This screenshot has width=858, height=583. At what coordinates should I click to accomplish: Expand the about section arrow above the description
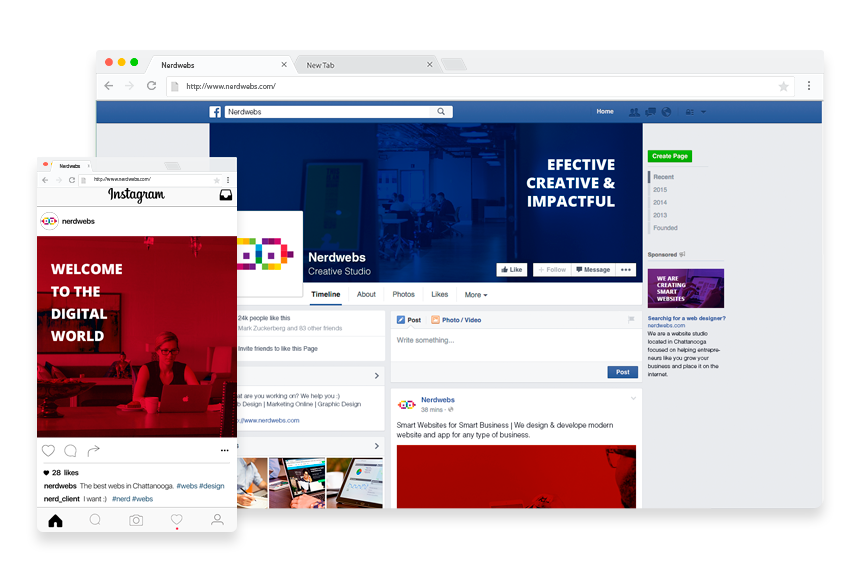click(376, 376)
